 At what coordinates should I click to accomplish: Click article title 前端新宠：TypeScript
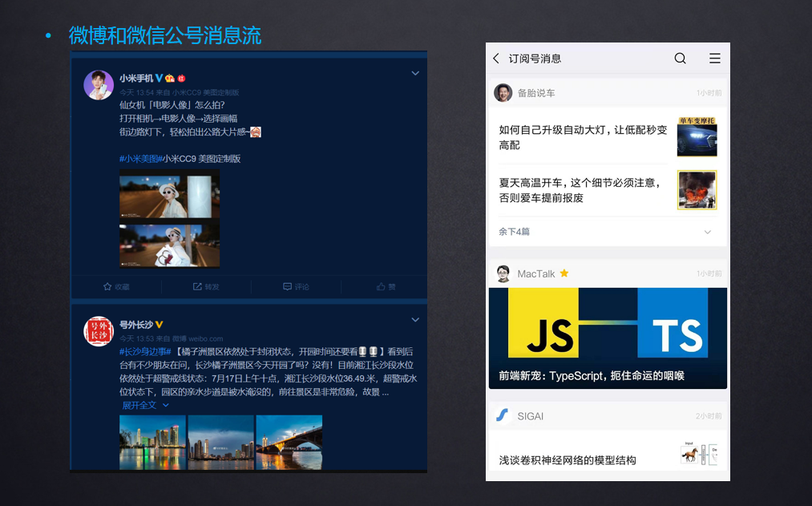pos(592,376)
